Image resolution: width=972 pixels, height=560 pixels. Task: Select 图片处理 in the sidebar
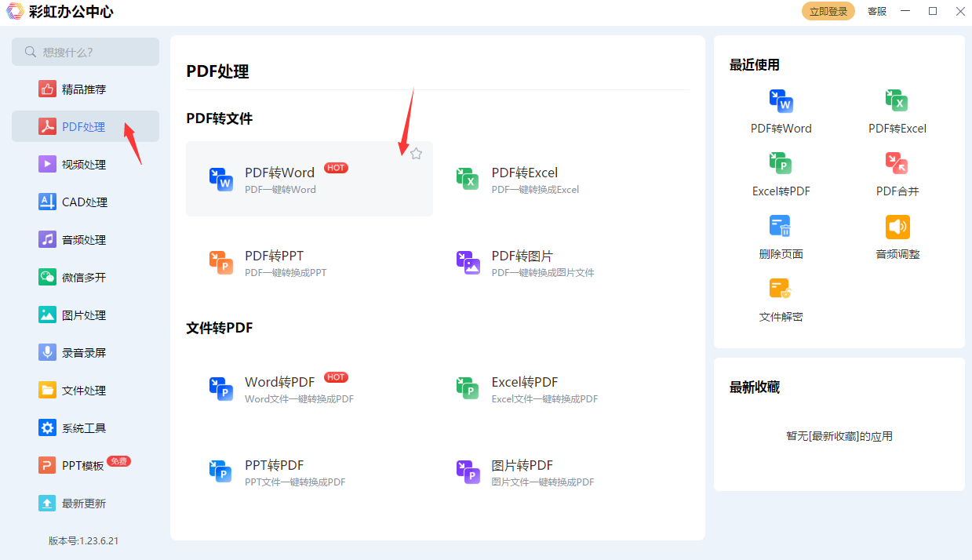click(x=86, y=315)
